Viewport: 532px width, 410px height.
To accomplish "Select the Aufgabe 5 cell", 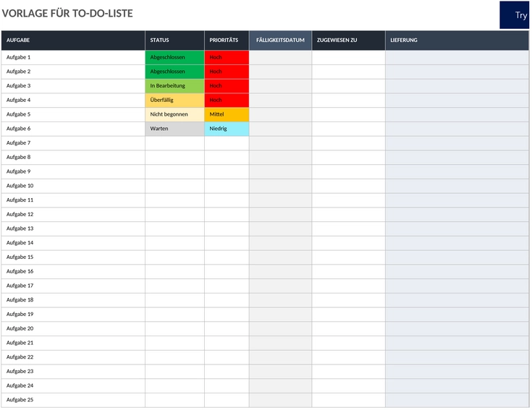I will click(73, 114).
